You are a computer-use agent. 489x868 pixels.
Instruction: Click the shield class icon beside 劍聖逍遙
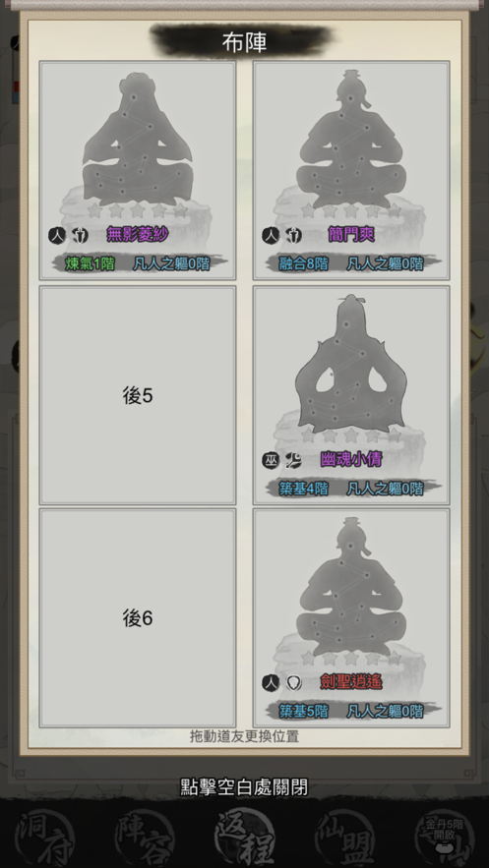point(293,683)
